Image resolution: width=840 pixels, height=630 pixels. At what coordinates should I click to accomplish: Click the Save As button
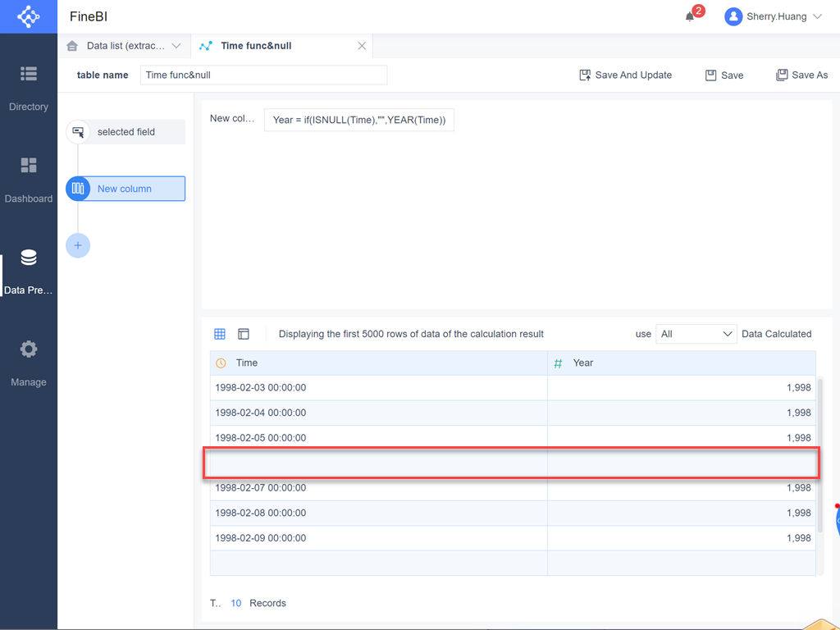point(801,75)
